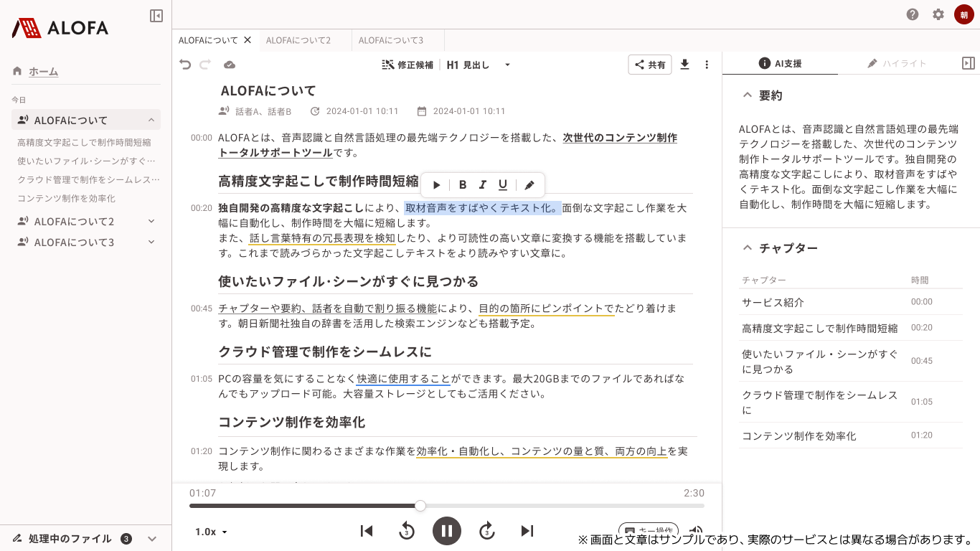The width and height of the screenshot is (980, 551).
Task: Click the ALOFA logo
Action: coord(60,28)
